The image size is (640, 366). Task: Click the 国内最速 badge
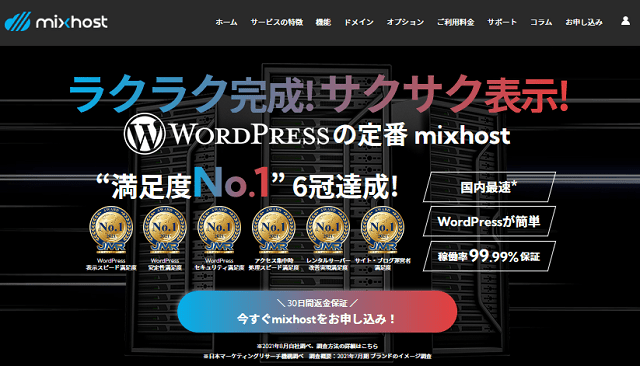click(489, 187)
